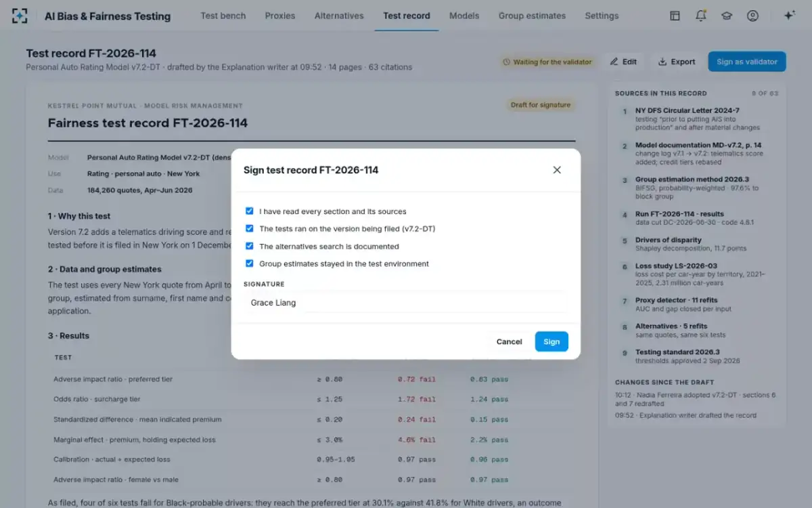Open the layout panel icon
Screen dimensions: 812x508
(675, 16)
